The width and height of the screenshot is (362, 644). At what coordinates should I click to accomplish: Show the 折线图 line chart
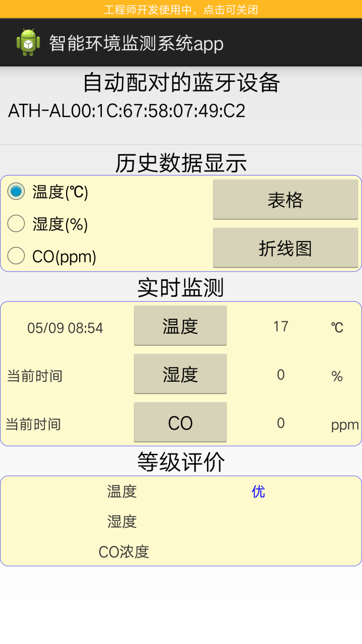(x=285, y=248)
